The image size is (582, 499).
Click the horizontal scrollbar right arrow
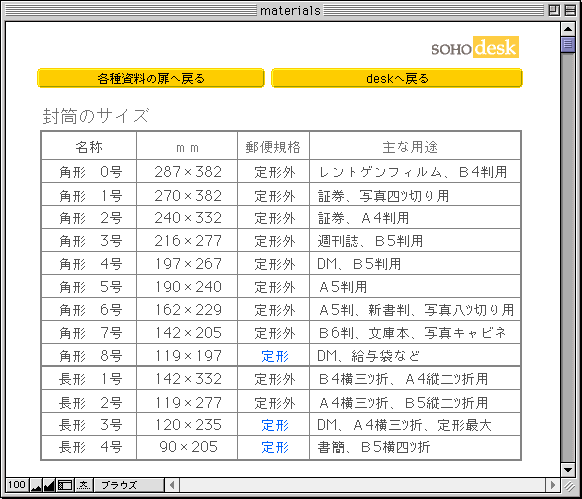[x=553, y=485]
